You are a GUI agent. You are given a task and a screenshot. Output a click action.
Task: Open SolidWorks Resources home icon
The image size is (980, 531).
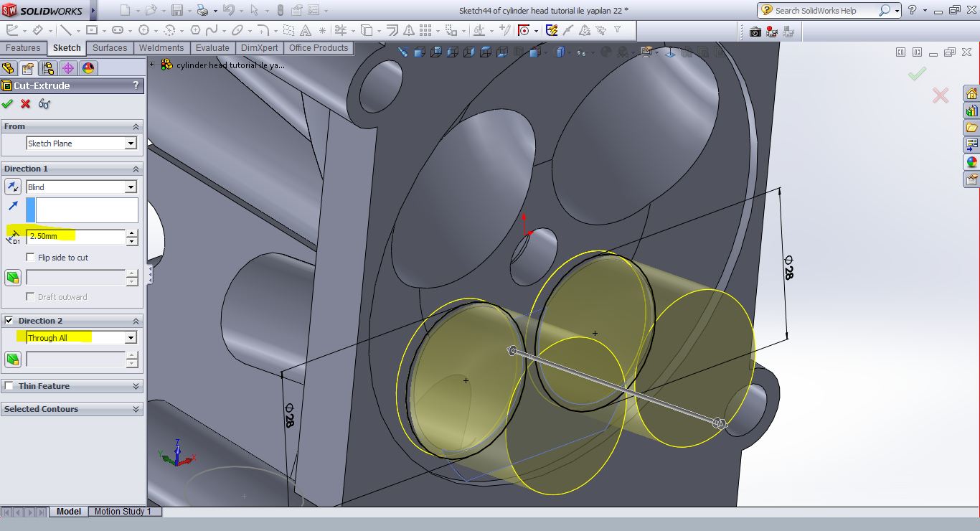[x=972, y=94]
